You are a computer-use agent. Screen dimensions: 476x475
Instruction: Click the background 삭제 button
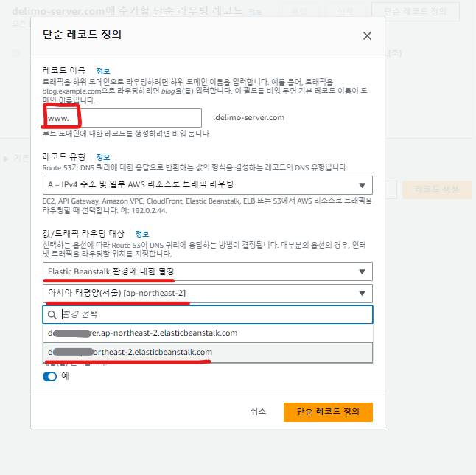(346, 12)
